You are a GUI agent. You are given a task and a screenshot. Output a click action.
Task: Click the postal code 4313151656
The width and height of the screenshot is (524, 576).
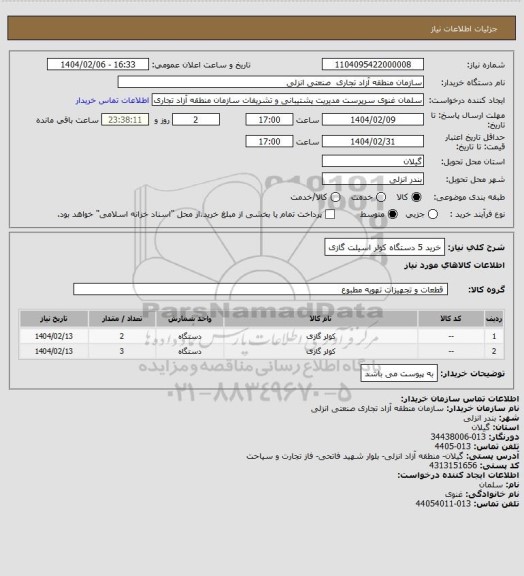(453, 465)
